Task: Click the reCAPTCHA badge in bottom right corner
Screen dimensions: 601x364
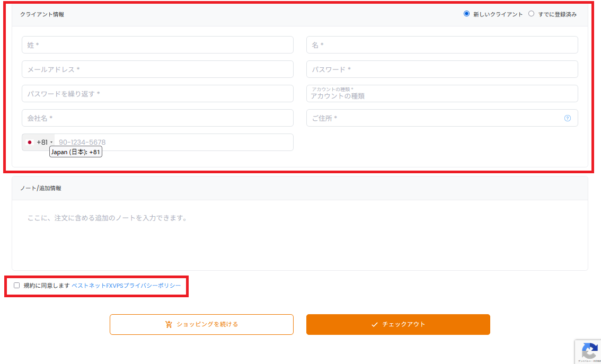Action: tap(590, 352)
